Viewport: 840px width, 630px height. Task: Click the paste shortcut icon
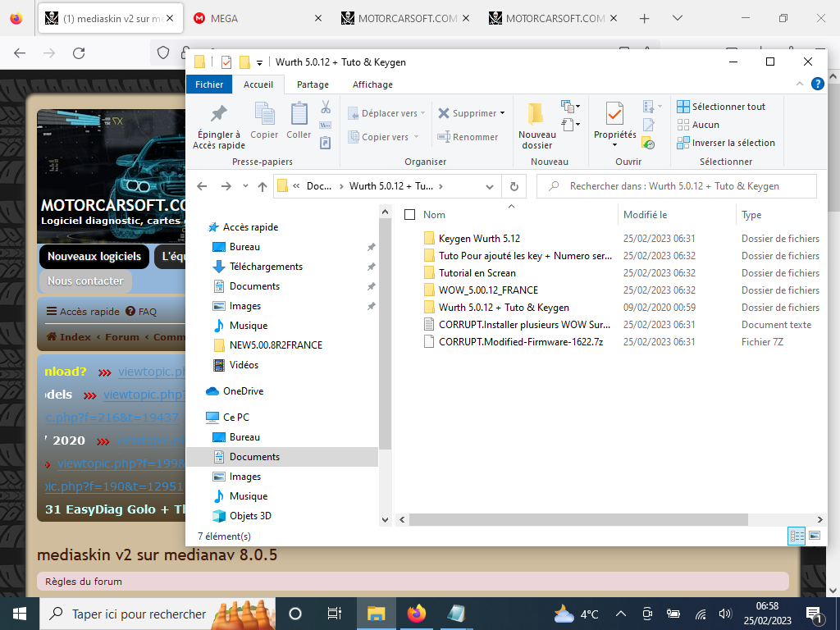325,143
